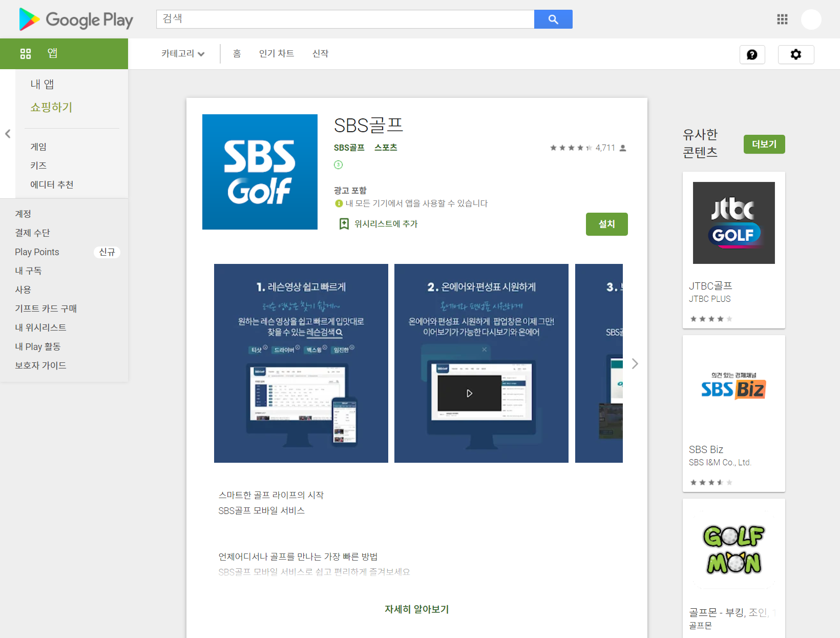Open 키즈 category in sidebar

pos(38,166)
